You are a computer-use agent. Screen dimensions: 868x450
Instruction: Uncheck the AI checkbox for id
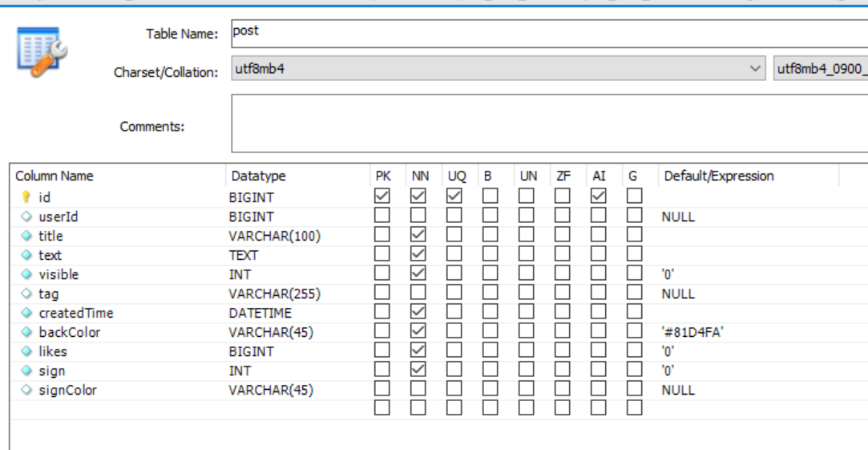pyautogui.click(x=599, y=196)
